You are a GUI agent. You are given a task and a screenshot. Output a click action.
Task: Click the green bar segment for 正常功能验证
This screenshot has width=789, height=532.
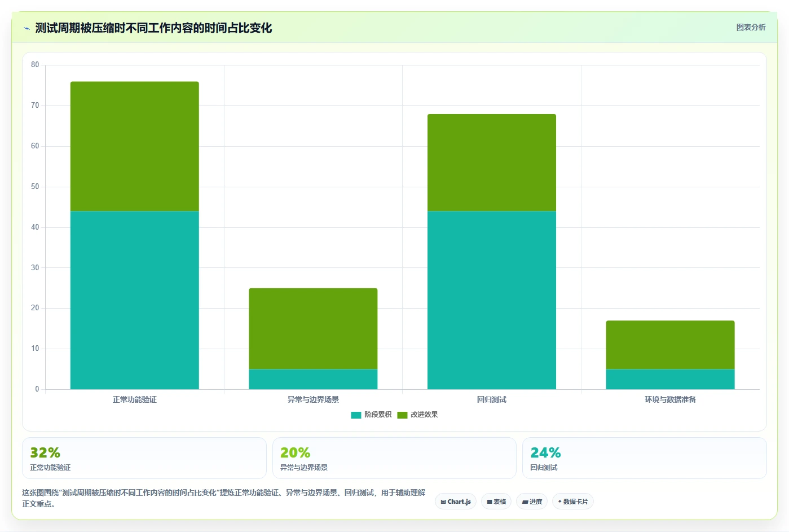[134, 146]
